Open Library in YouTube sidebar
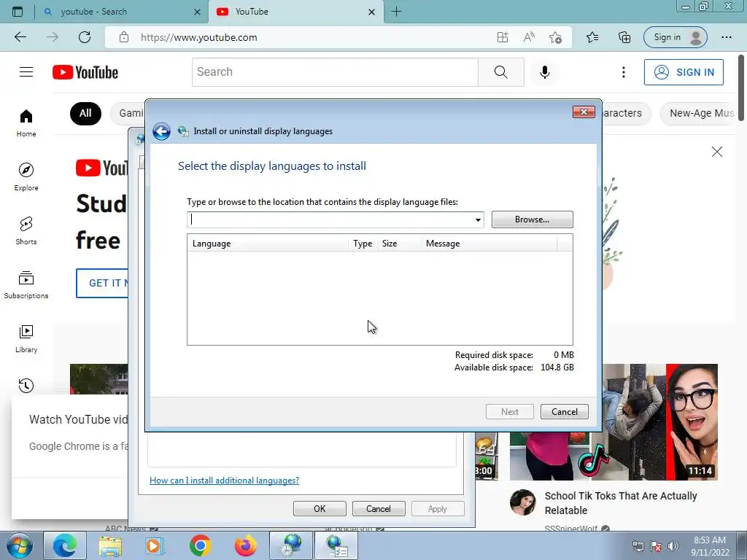Image resolution: width=747 pixels, height=560 pixels. click(26, 338)
